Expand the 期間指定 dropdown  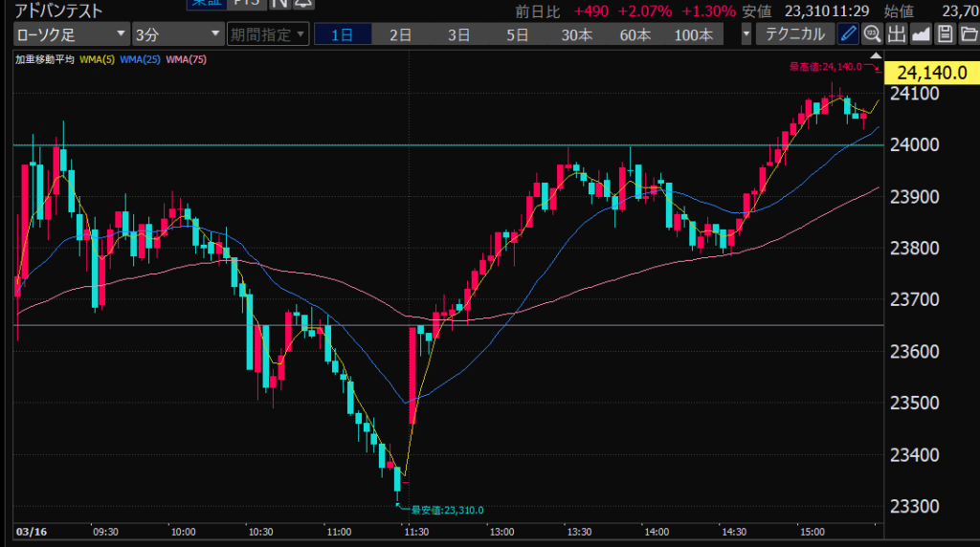[x=267, y=35]
